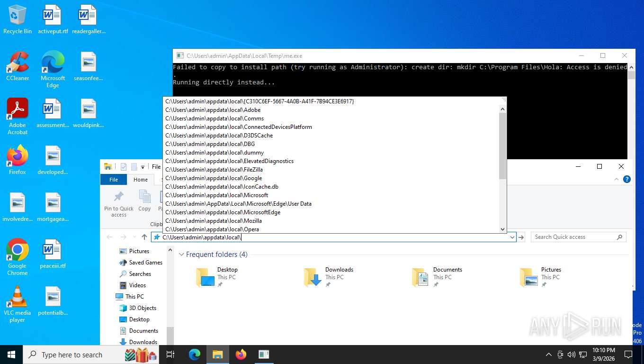644x364 pixels.
Task: Click the taskbar search box
Action: tap(91, 354)
